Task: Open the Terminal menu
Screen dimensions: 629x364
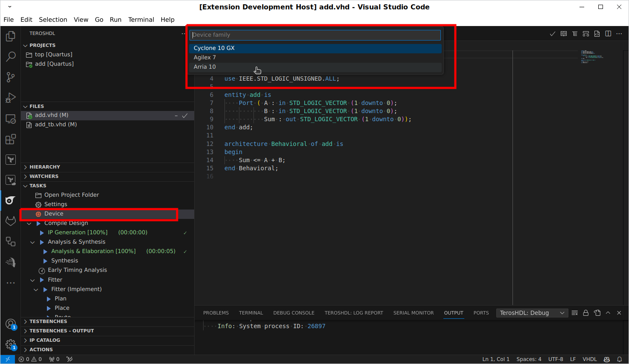Action: pyautogui.click(x=141, y=20)
